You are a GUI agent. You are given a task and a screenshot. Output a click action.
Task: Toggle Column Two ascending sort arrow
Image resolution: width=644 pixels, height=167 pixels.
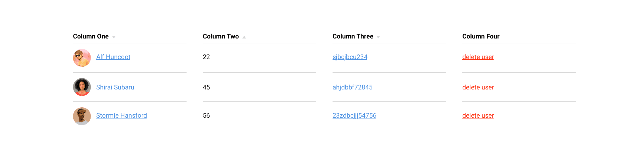[244, 37]
